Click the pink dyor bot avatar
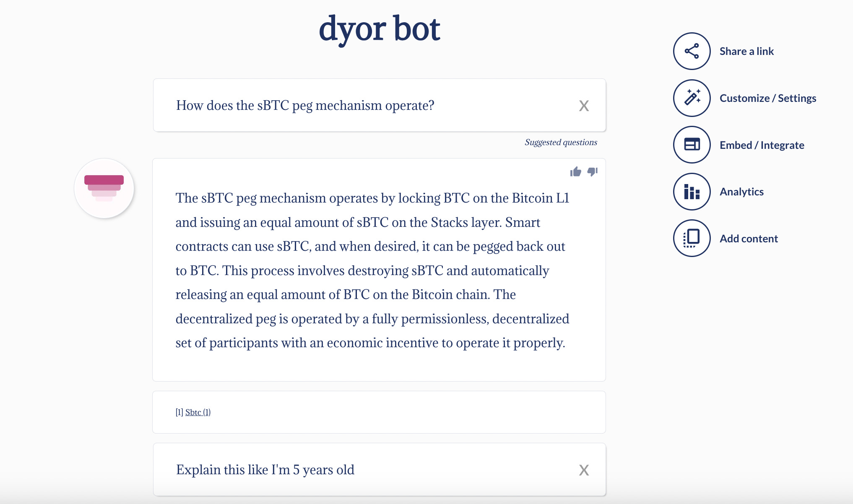853x504 pixels. (x=104, y=188)
